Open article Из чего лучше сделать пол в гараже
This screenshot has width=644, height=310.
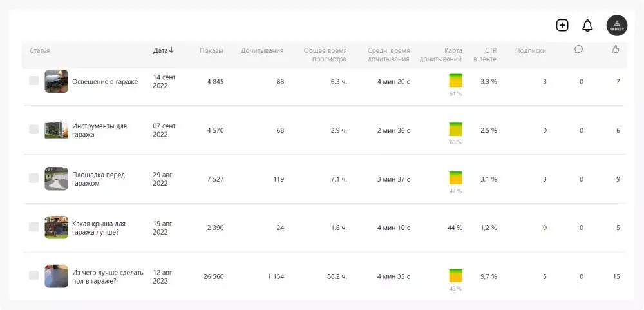[x=108, y=276]
